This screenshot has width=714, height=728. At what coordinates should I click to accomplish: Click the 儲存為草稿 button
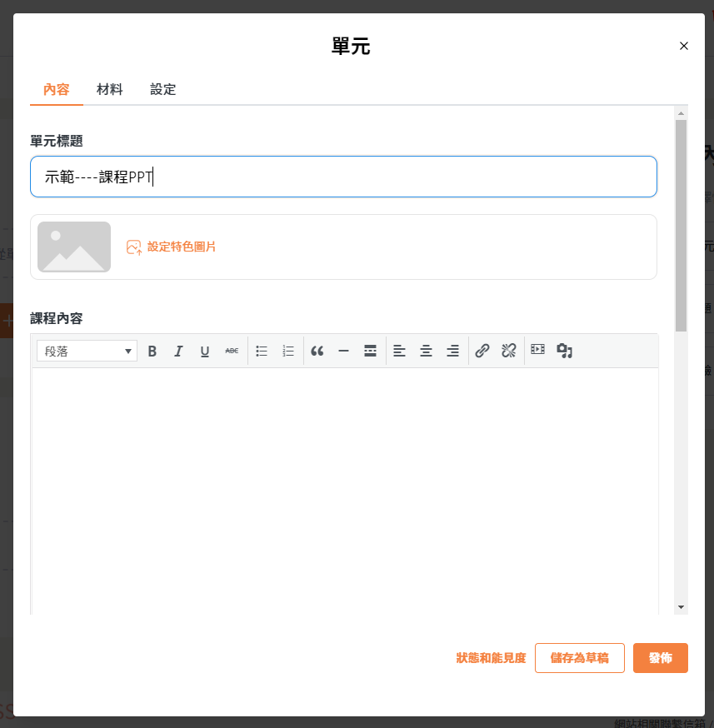click(x=579, y=658)
